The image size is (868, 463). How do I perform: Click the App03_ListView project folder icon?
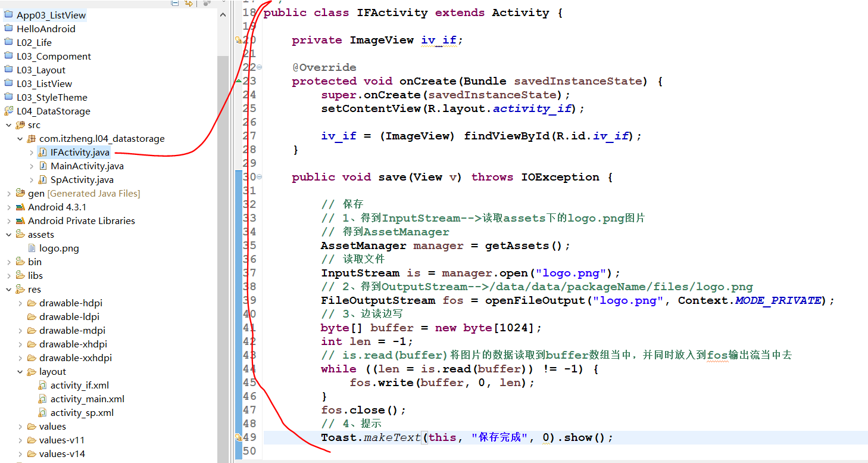(8, 15)
